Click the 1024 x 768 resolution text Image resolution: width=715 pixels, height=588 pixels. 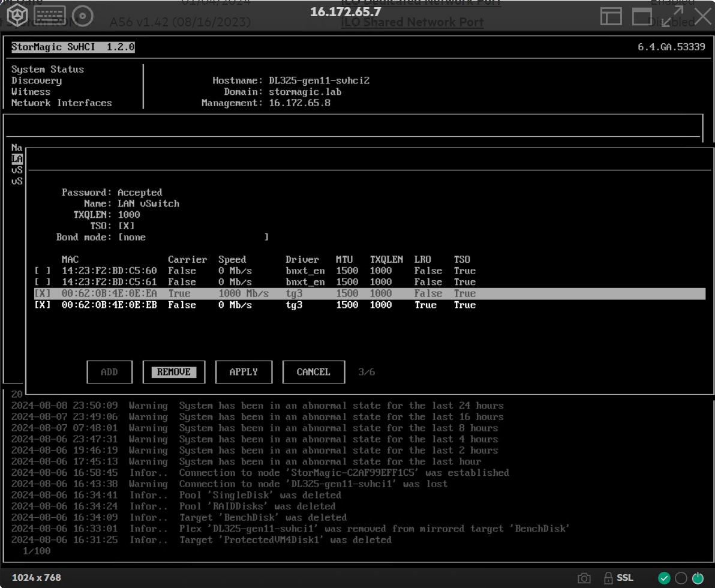[37, 578]
